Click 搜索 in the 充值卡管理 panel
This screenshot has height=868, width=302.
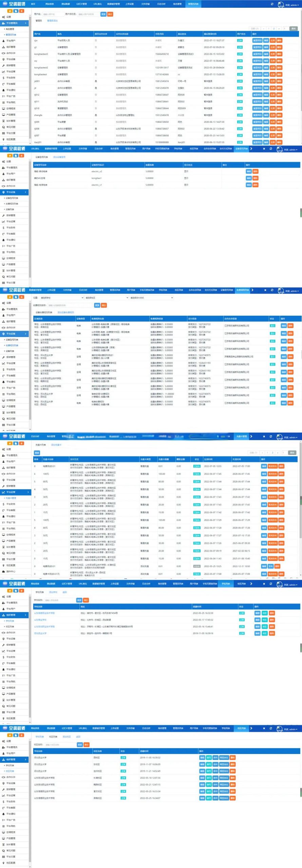point(37,453)
